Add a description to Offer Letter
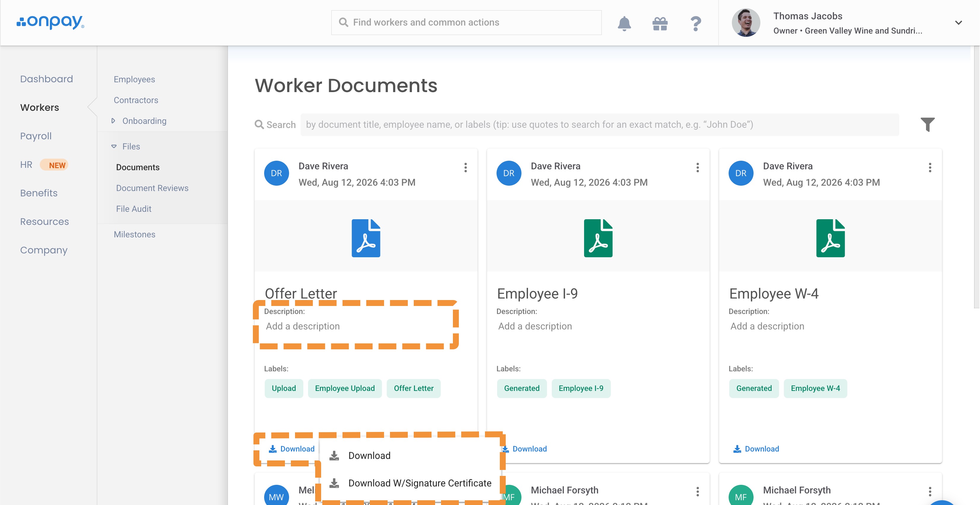This screenshot has height=505, width=980. pos(303,326)
